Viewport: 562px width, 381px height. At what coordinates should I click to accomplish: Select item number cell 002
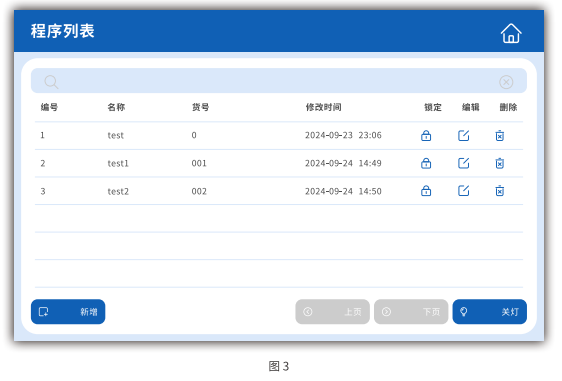(x=199, y=191)
